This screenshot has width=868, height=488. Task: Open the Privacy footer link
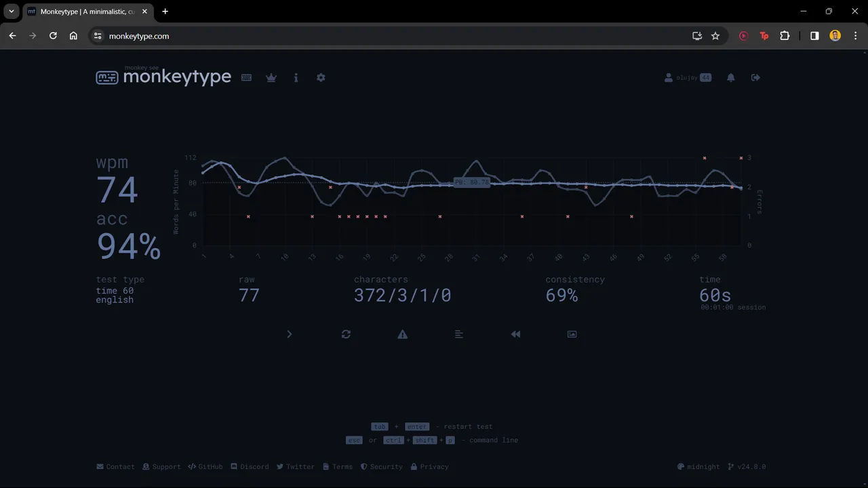click(x=429, y=467)
